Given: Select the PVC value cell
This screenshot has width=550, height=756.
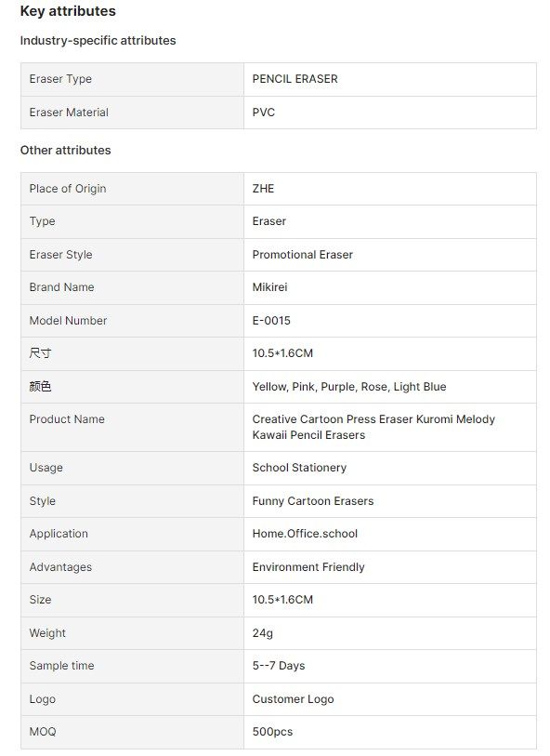Looking at the screenshot, I should pyautogui.click(x=389, y=113).
